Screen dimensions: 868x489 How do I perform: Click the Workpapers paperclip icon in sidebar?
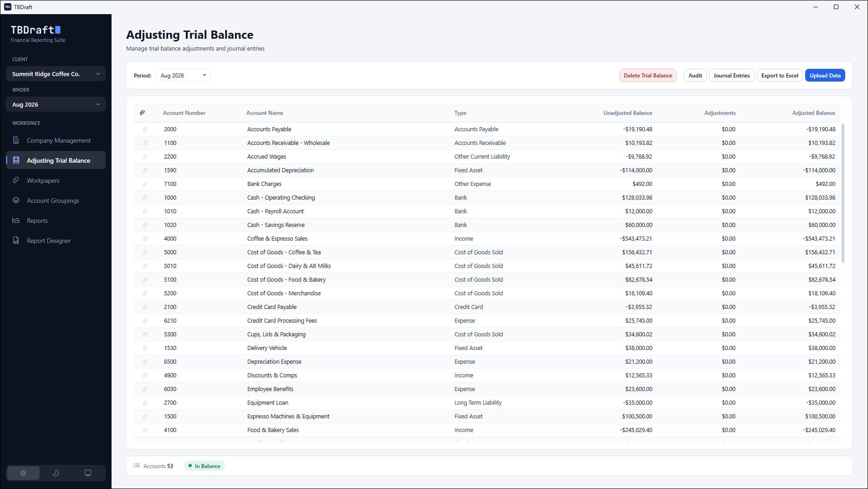click(x=16, y=180)
